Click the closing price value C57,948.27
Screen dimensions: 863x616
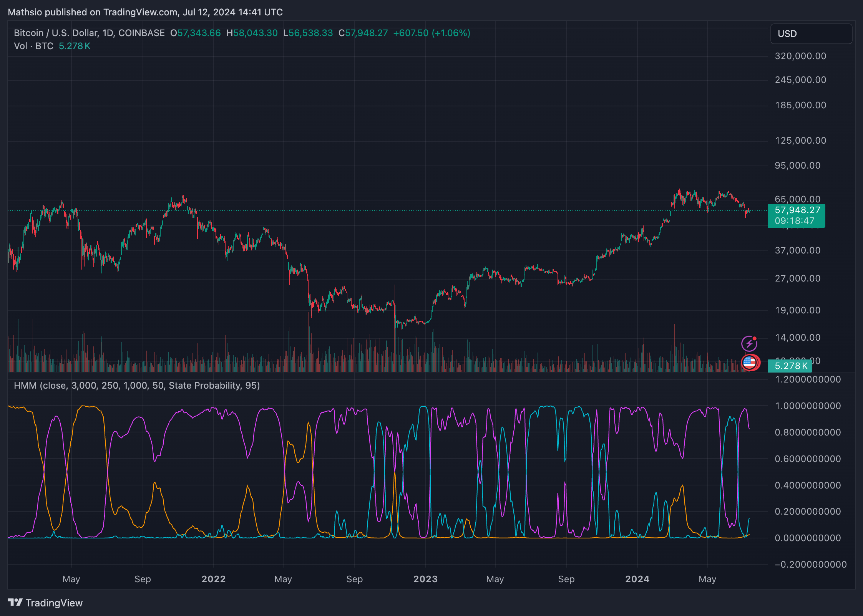pos(363,33)
